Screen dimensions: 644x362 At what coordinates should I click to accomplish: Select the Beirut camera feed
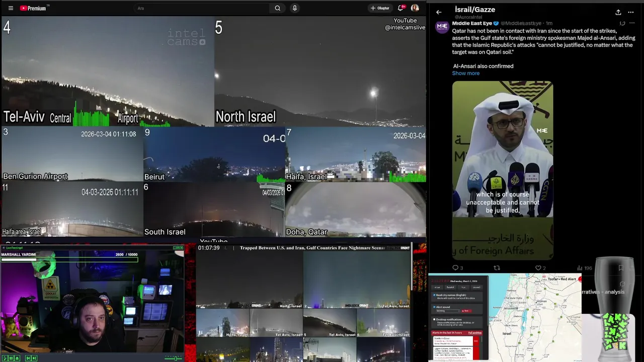point(214,154)
